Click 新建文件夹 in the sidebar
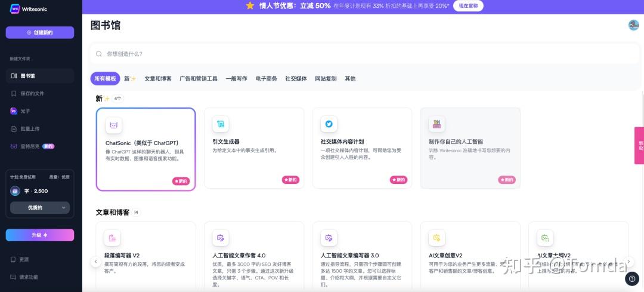 pyautogui.click(x=20, y=59)
